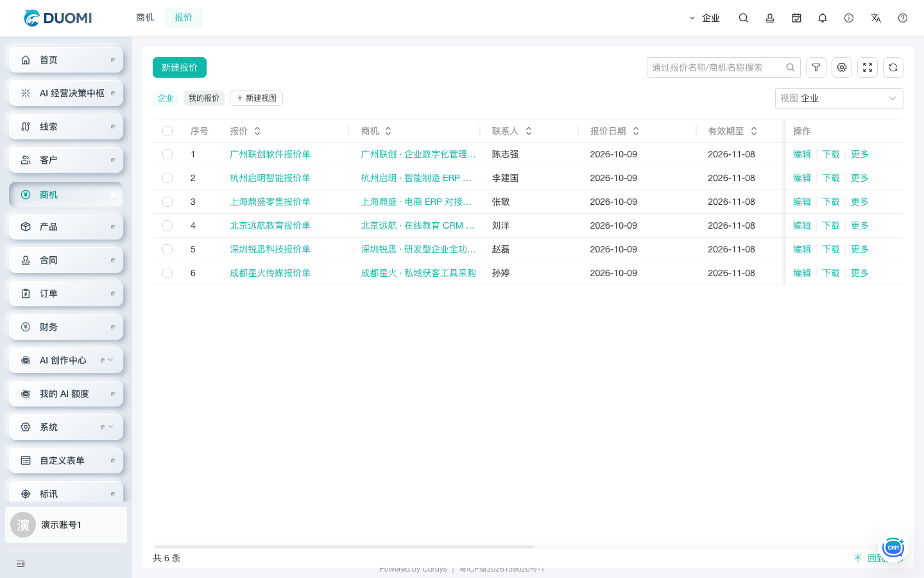
Task: Open the CRM assistant floating icon
Action: [x=893, y=547]
